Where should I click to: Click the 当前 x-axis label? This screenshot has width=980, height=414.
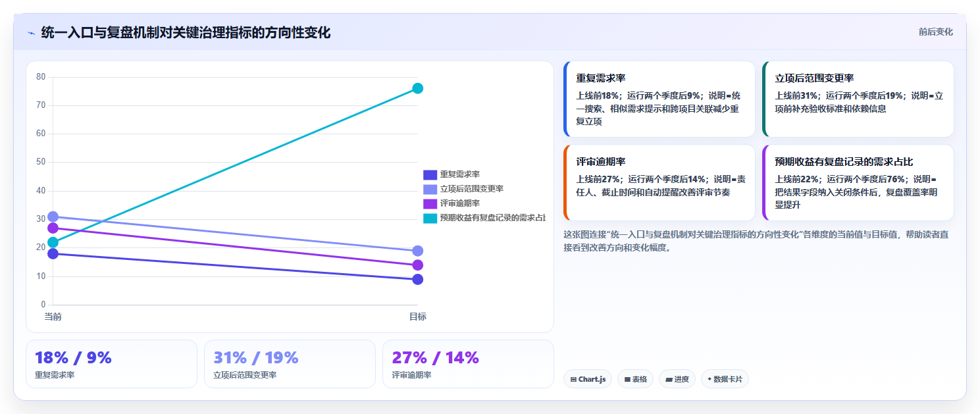point(53,317)
